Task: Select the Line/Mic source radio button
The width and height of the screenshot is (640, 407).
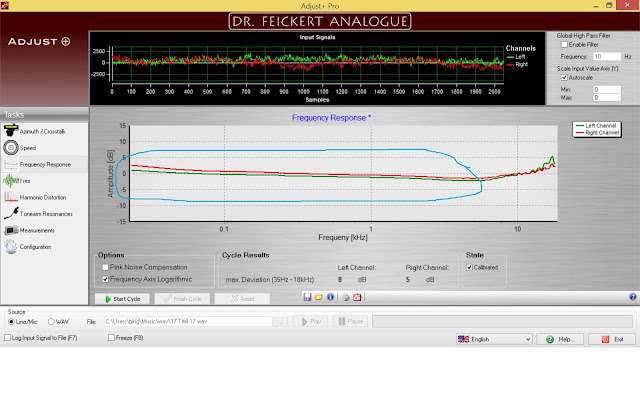Action: 11,322
